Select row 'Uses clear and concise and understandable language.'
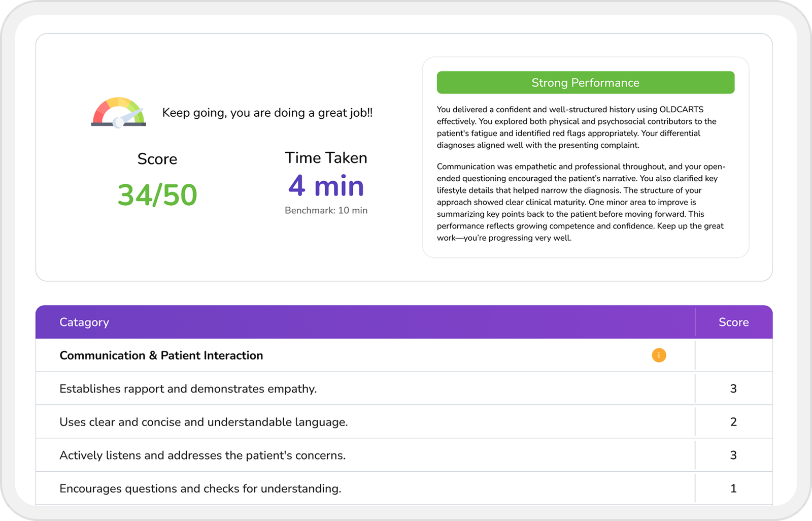 (404, 422)
